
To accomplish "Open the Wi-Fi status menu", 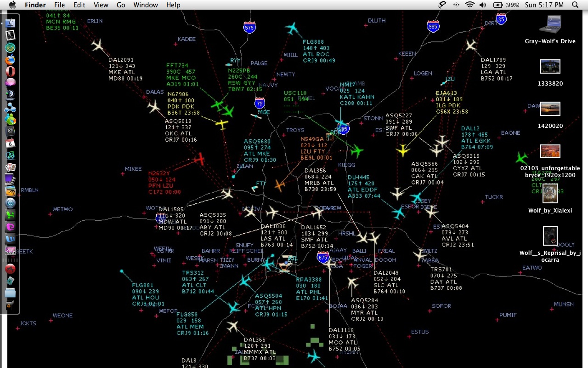I will [469, 5].
